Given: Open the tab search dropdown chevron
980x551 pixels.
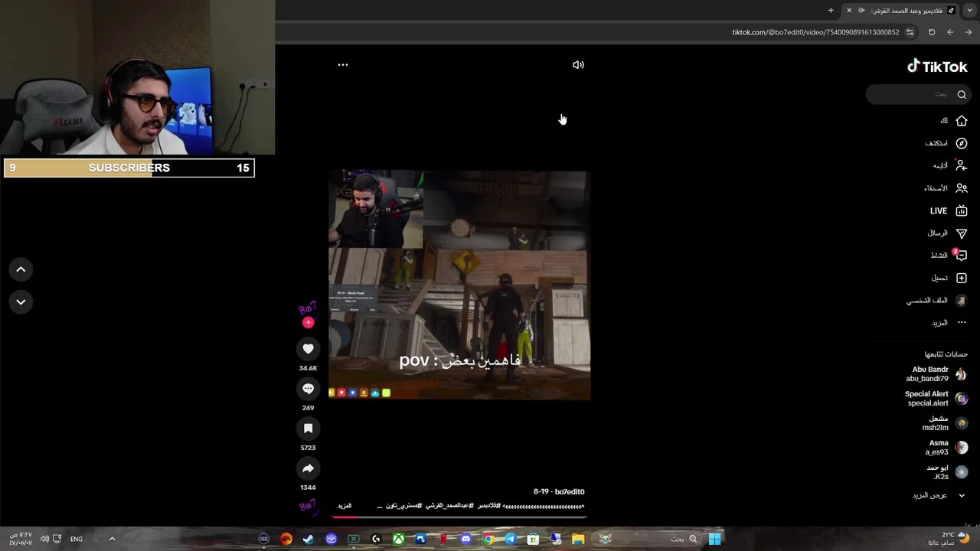Looking at the screenshot, I should [970, 10].
